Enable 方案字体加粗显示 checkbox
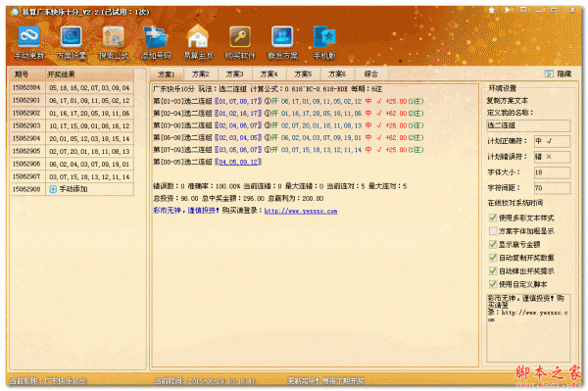The height and width of the screenshot is (391, 588). coord(493,231)
